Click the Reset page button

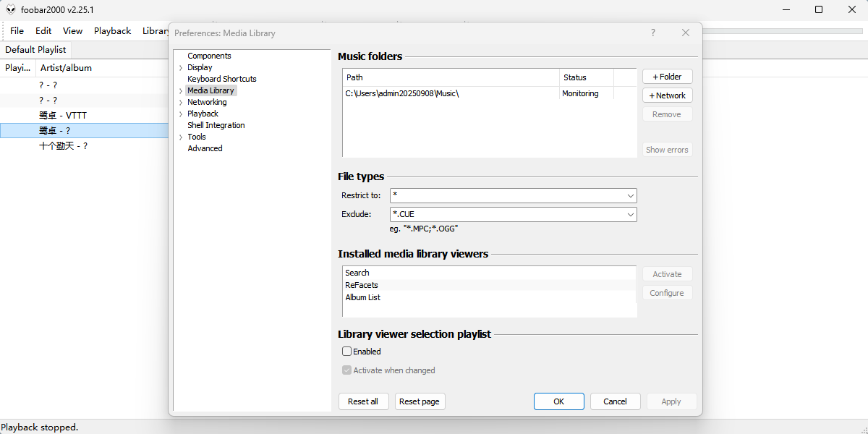click(420, 401)
